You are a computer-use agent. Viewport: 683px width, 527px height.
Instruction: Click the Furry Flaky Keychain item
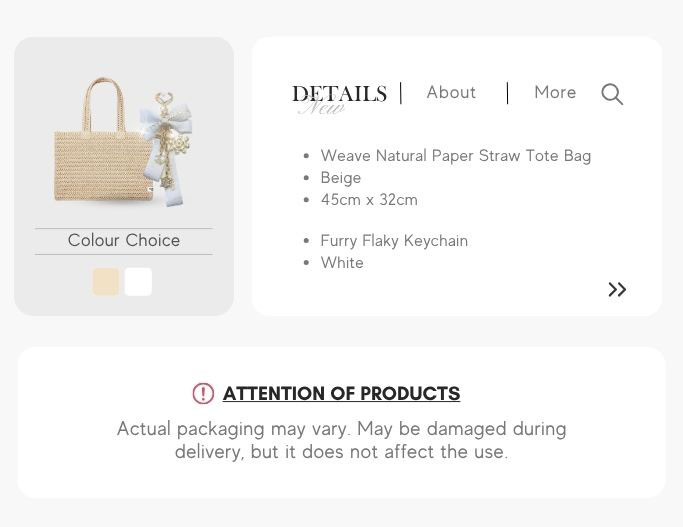tap(394, 240)
